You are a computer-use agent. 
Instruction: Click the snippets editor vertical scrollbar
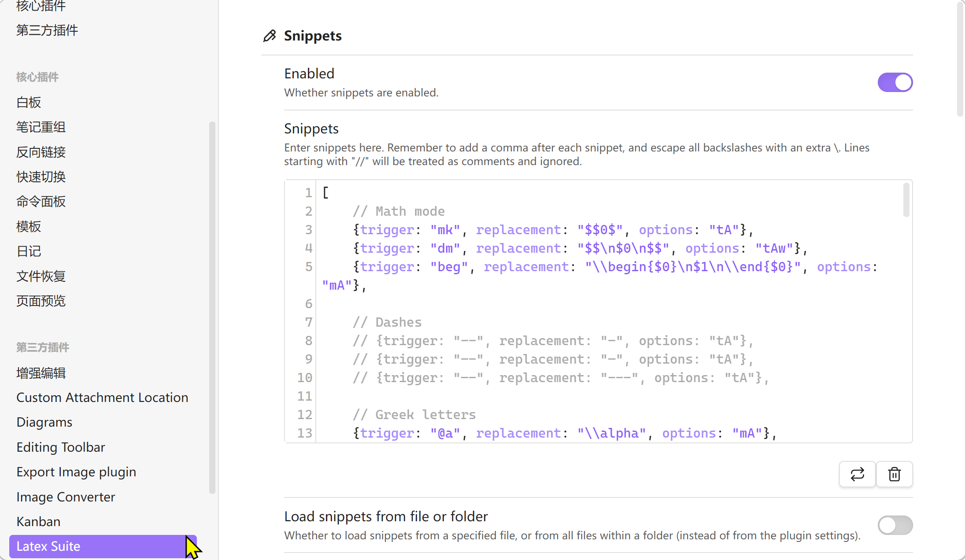[x=906, y=200]
